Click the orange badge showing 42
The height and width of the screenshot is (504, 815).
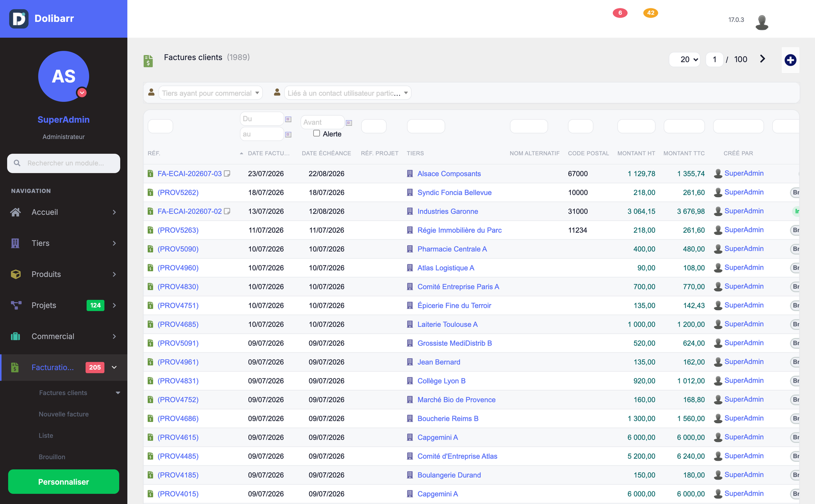(650, 13)
